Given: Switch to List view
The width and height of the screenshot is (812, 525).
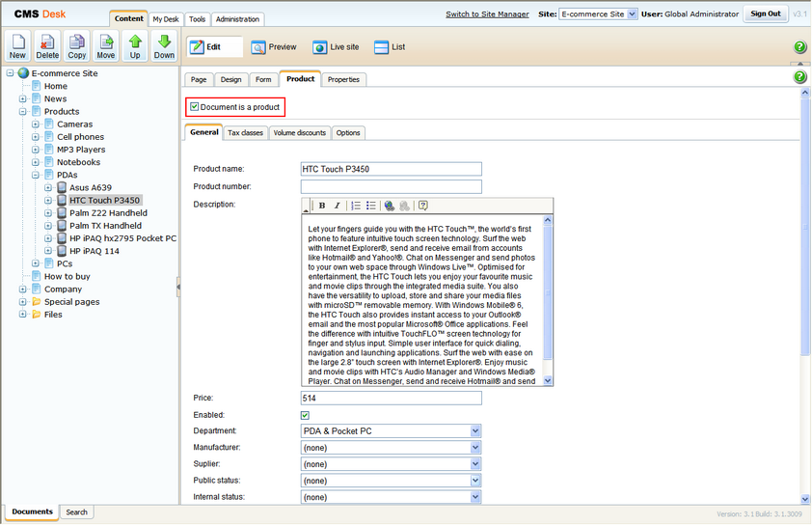Looking at the screenshot, I should click(390, 47).
